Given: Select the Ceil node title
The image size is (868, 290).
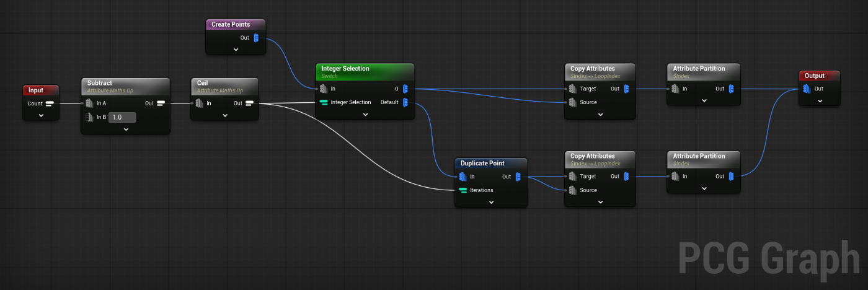Looking at the screenshot, I should 202,82.
